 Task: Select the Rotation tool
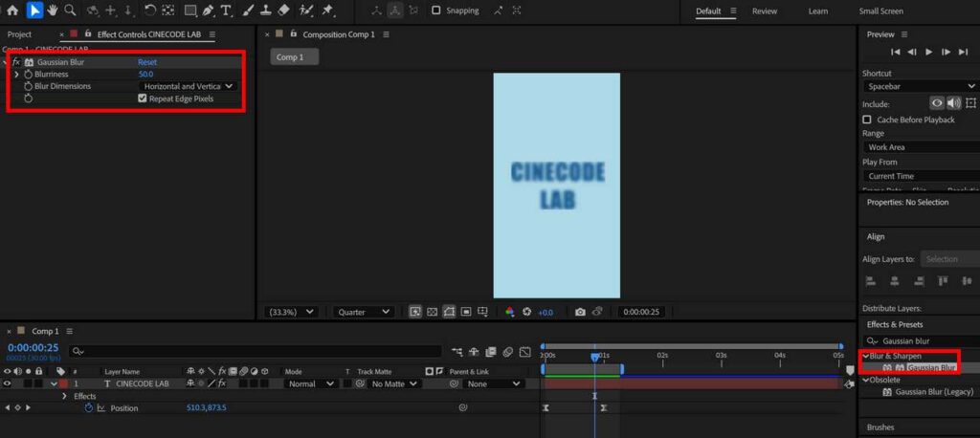(x=150, y=10)
